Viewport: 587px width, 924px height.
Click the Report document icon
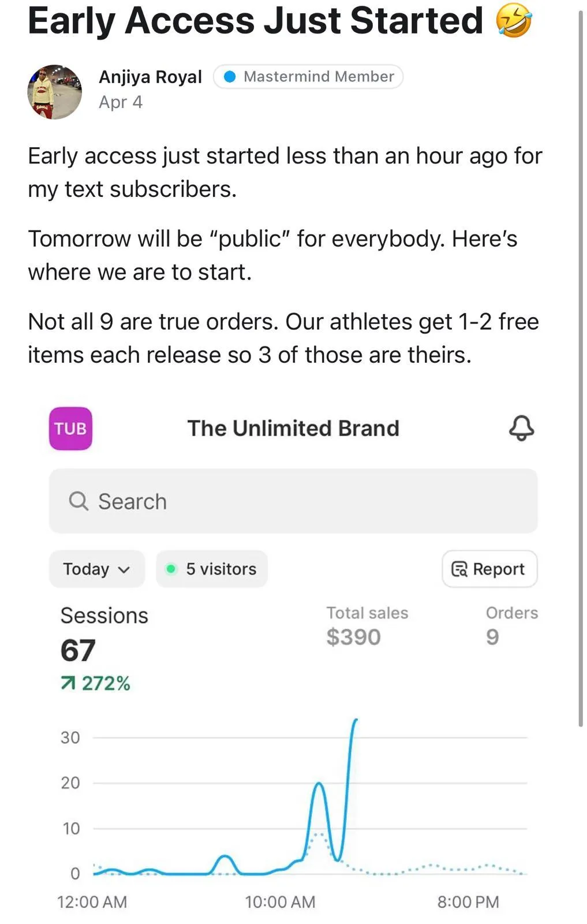click(x=459, y=569)
